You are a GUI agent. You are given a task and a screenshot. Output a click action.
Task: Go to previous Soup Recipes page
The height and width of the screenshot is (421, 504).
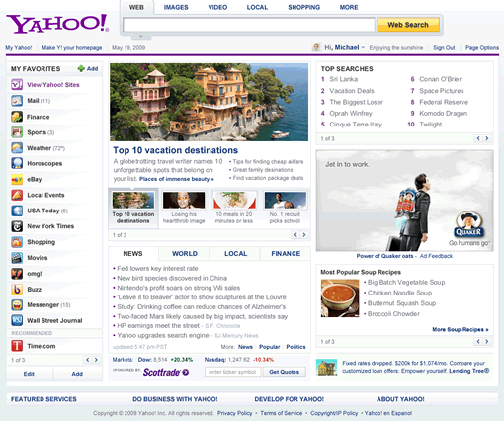point(478,342)
